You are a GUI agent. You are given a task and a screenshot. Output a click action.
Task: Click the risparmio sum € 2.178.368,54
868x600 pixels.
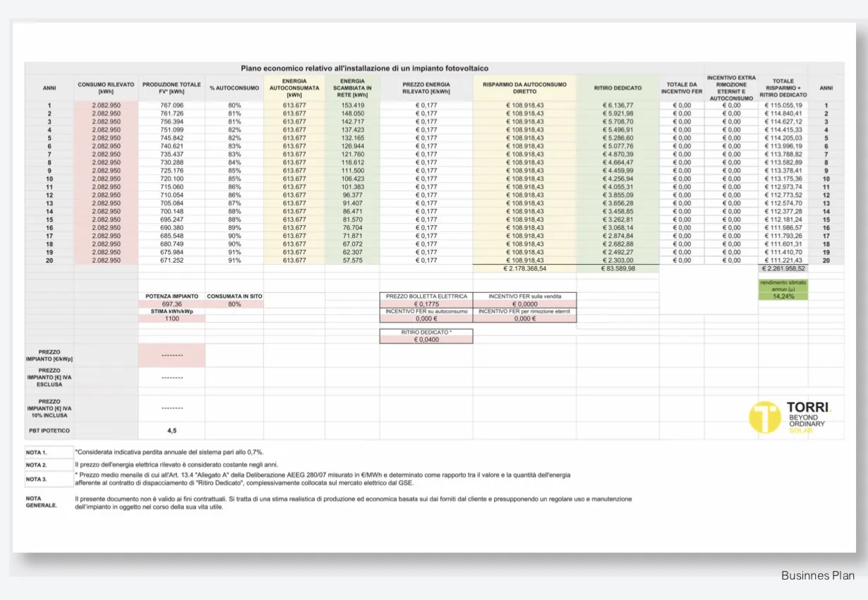(524, 269)
